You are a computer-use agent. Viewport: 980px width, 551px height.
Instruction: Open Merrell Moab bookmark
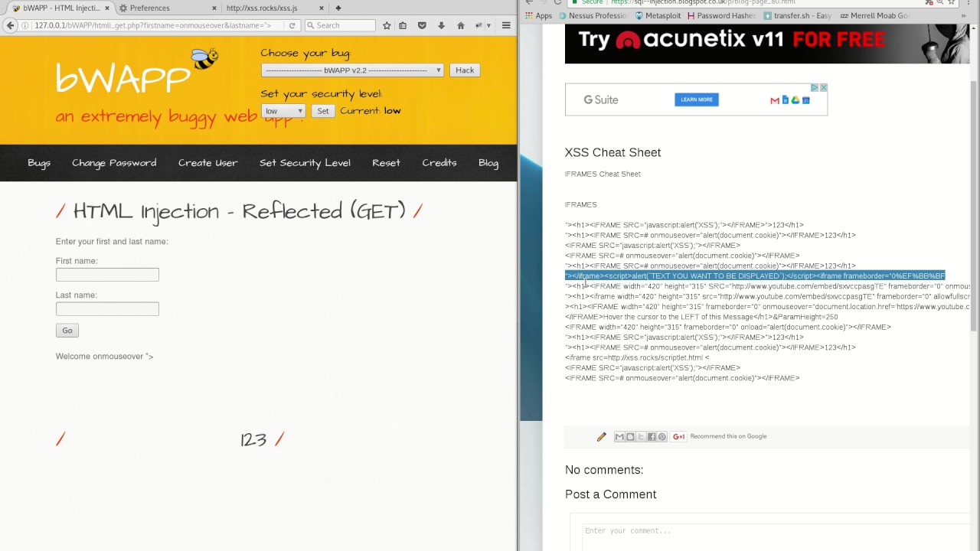pos(874,15)
